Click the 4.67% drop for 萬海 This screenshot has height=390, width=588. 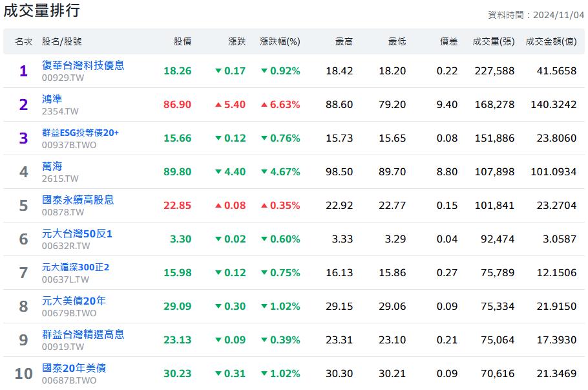pyautogui.click(x=280, y=171)
